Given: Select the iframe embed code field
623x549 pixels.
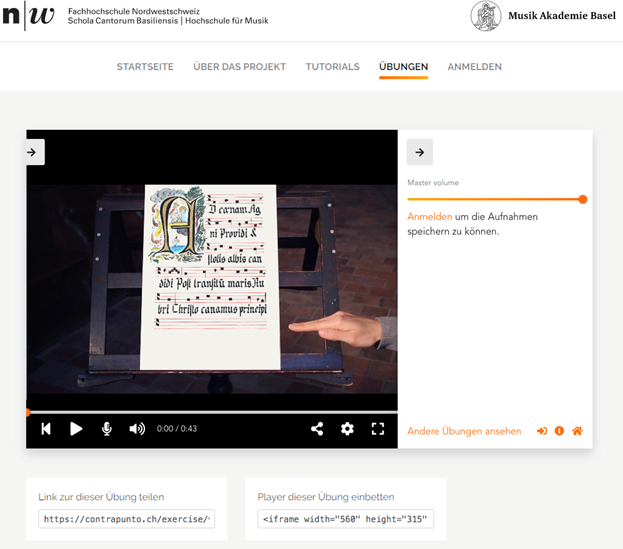Looking at the screenshot, I should point(346,519).
